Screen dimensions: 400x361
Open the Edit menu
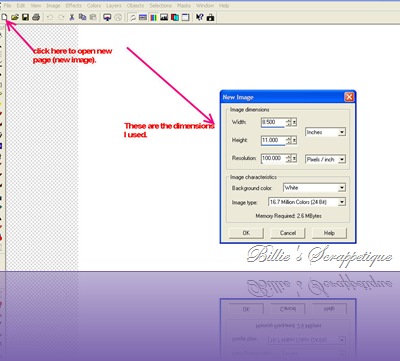[21, 5]
